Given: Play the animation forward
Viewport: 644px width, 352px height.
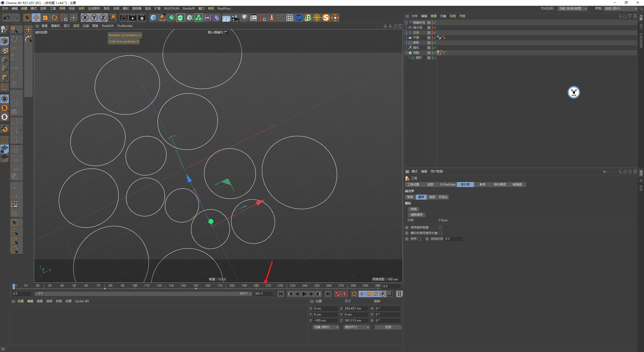Looking at the screenshot, I should (x=304, y=294).
